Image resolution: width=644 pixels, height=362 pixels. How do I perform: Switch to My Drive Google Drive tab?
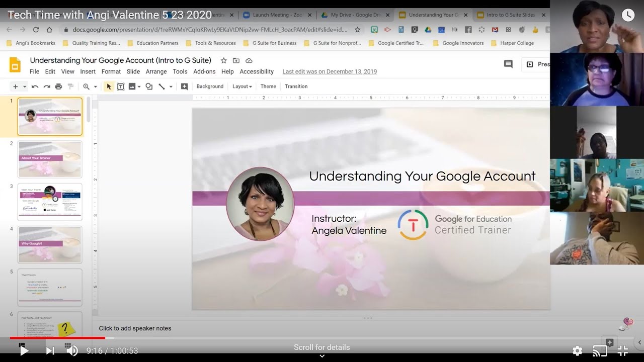[x=356, y=15]
